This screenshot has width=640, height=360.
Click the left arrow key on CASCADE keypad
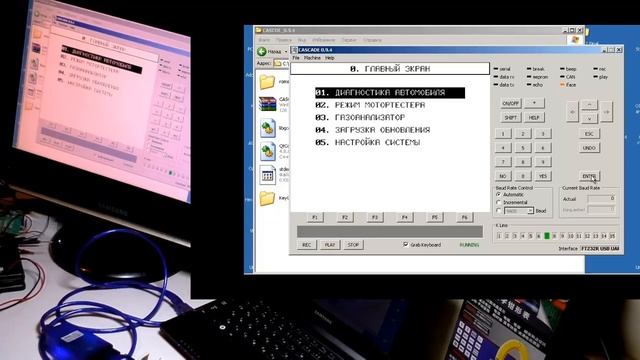(572, 111)
